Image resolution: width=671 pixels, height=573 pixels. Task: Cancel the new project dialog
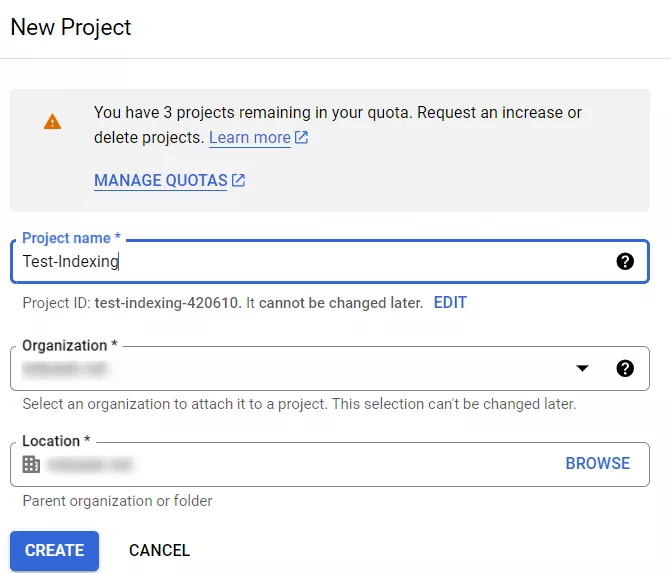[159, 550]
